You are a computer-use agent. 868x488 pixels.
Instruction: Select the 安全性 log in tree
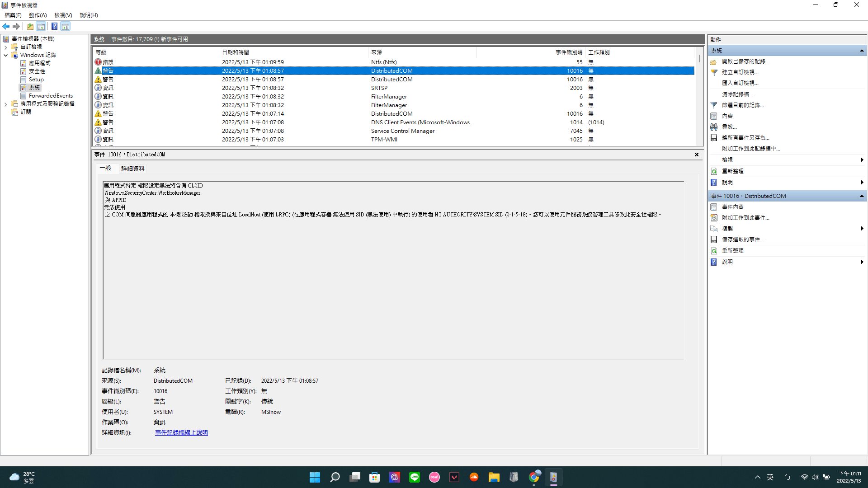pos(37,71)
